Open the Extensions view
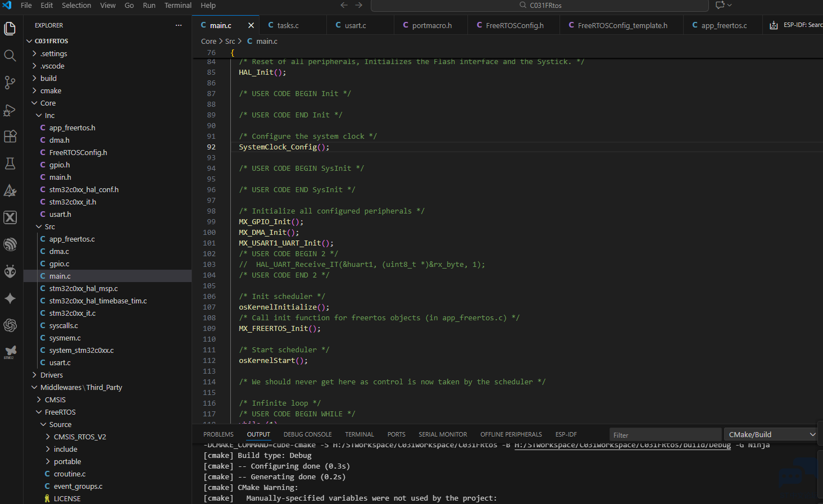This screenshot has width=823, height=504. pyautogui.click(x=10, y=137)
